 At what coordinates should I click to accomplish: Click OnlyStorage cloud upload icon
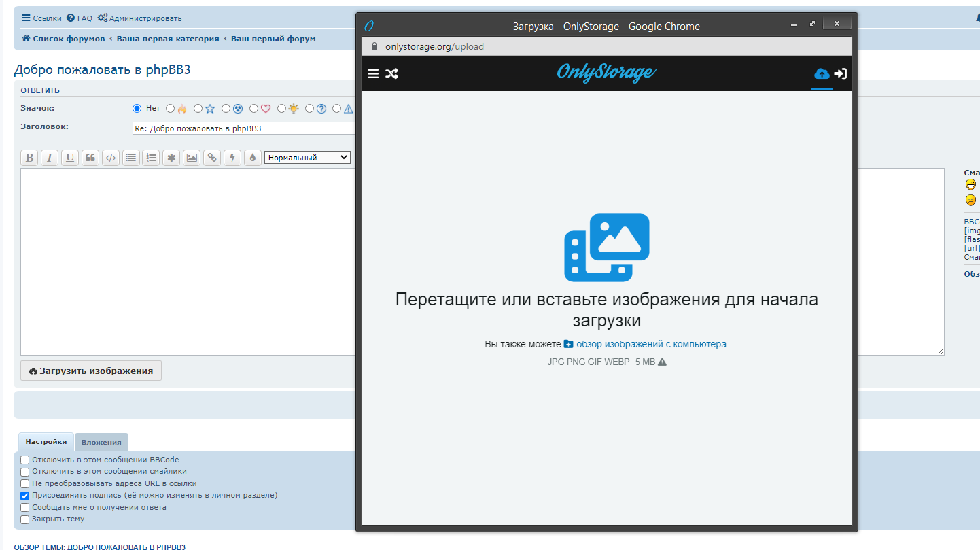click(x=822, y=73)
